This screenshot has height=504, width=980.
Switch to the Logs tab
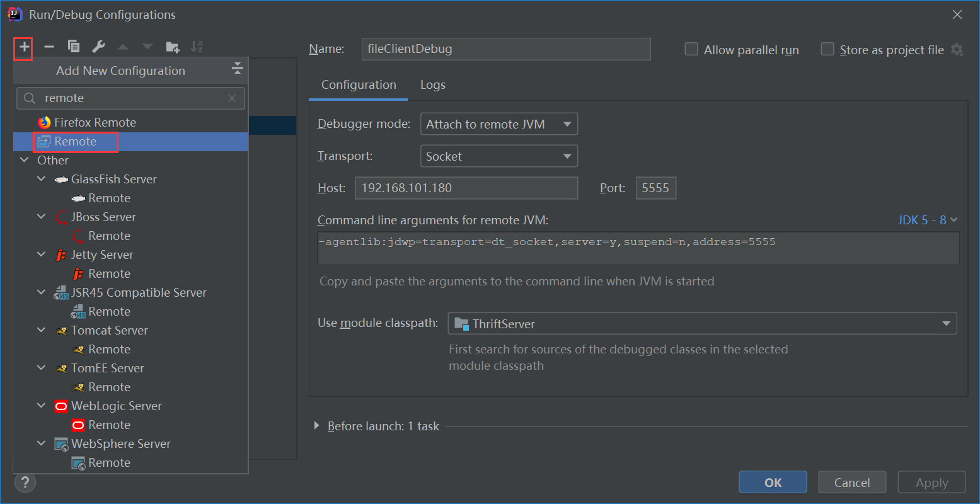point(433,85)
